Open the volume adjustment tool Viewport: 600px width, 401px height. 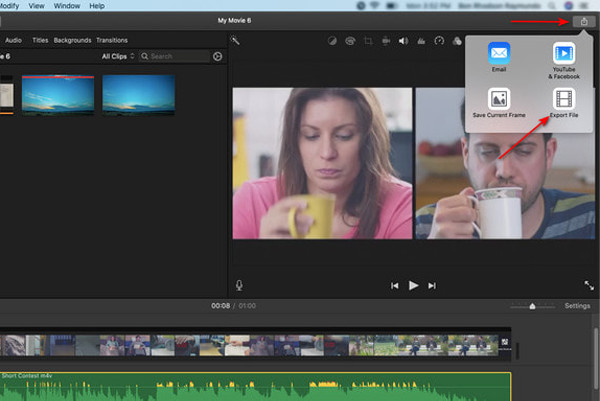click(403, 41)
